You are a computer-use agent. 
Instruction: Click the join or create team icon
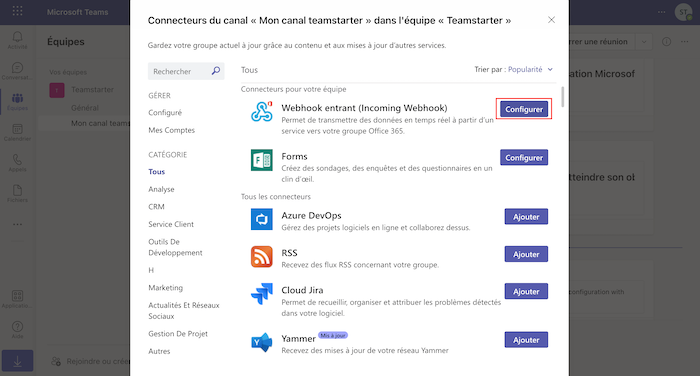[x=56, y=361]
